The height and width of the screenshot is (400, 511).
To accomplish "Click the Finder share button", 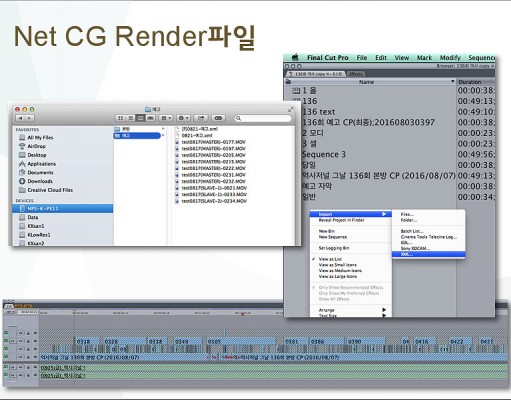I will (201, 118).
